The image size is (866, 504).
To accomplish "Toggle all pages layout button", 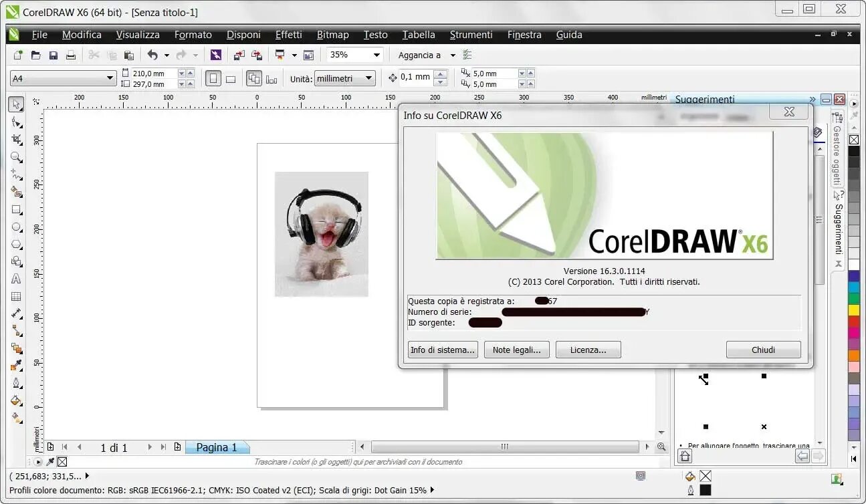I will [254, 79].
